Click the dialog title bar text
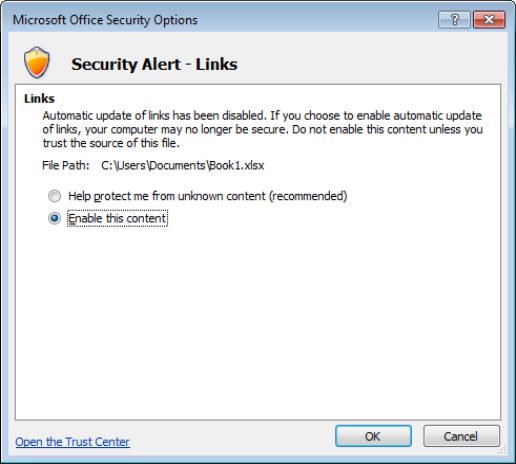The width and height of the screenshot is (516, 464). point(105,20)
